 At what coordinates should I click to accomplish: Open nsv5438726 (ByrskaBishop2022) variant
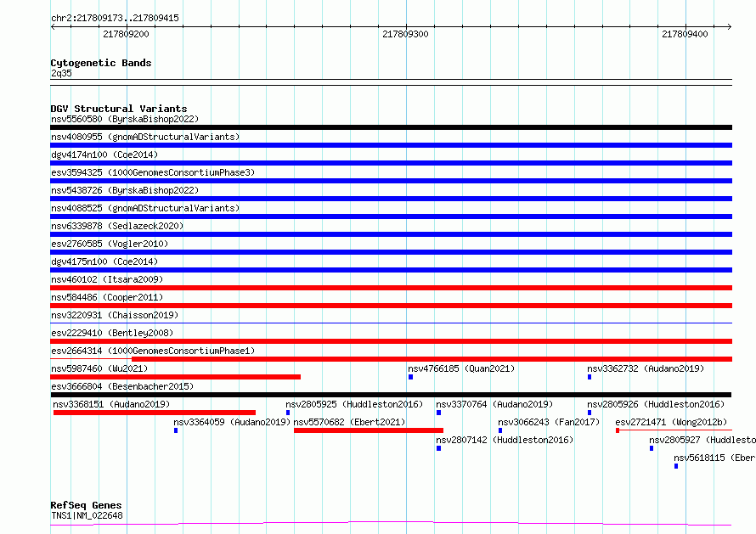(125, 190)
